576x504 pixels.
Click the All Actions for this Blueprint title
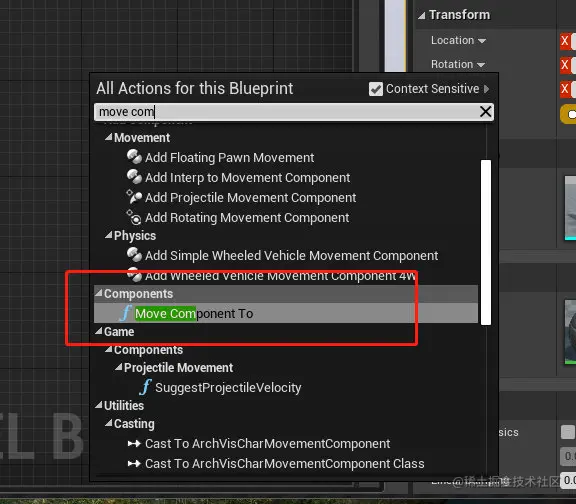pos(195,89)
